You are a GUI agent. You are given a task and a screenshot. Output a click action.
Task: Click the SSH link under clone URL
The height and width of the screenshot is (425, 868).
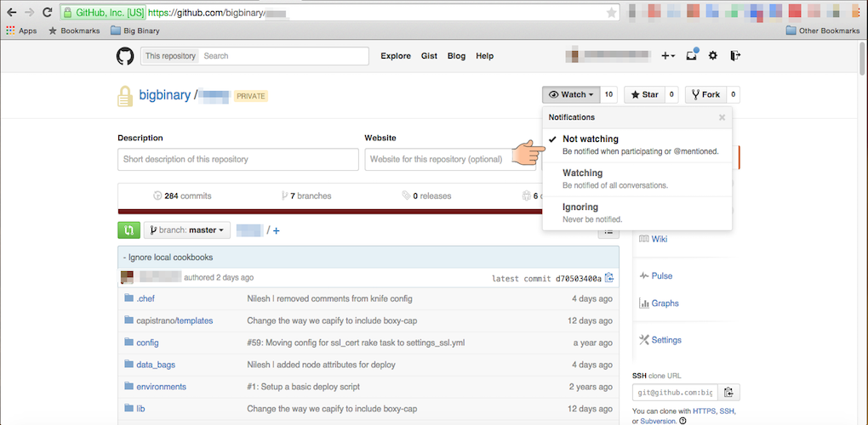tap(726, 411)
